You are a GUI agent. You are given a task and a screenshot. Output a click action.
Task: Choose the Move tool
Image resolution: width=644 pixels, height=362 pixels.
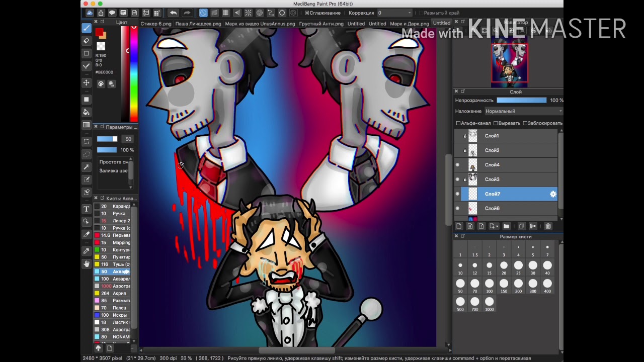point(87,83)
